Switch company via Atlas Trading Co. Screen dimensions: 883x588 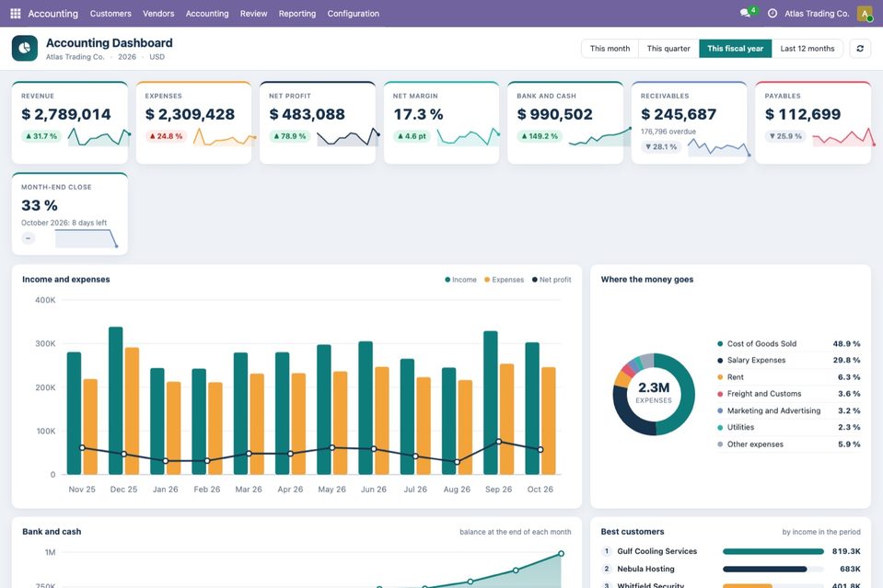[x=817, y=14]
